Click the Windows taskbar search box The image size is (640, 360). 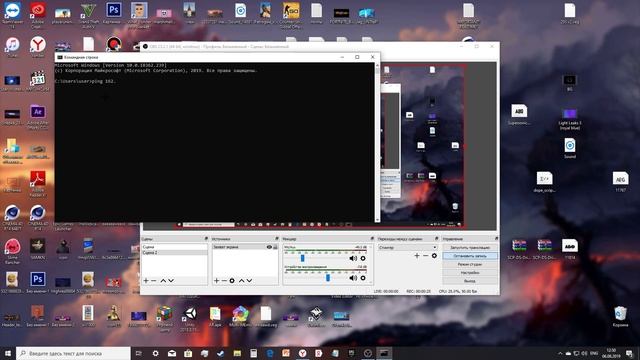[x=73, y=353]
